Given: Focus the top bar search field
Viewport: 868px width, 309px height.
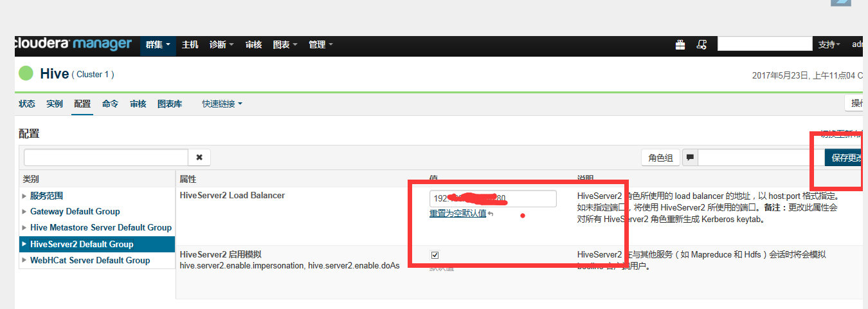Looking at the screenshot, I should click(765, 44).
